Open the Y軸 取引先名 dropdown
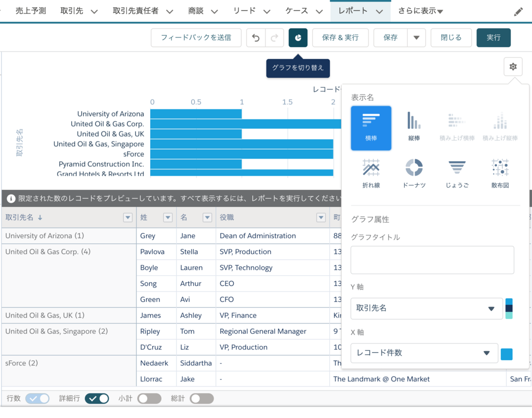The image size is (532, 418). click(427, 309)
